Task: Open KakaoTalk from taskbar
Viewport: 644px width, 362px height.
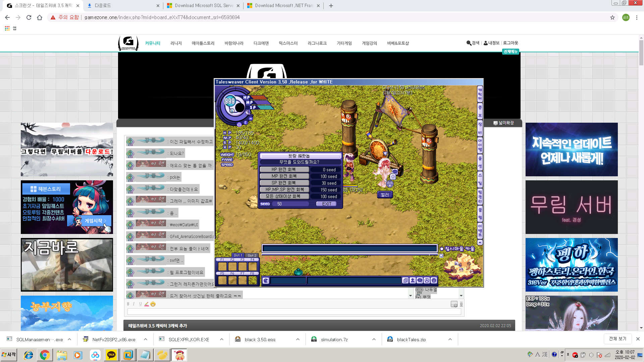Action: tap(111, 355)
